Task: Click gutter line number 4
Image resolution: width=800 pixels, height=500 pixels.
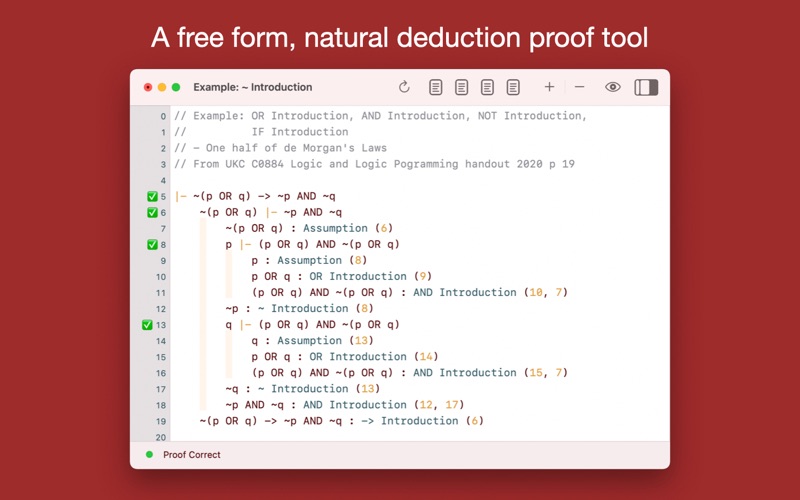Action: [163, 181]
